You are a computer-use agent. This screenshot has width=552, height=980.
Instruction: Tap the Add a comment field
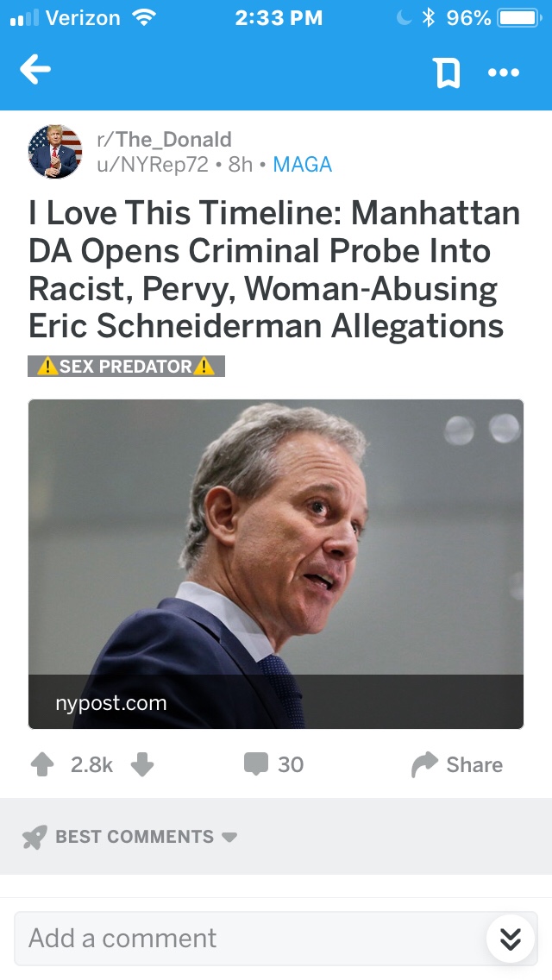(241, 938)
